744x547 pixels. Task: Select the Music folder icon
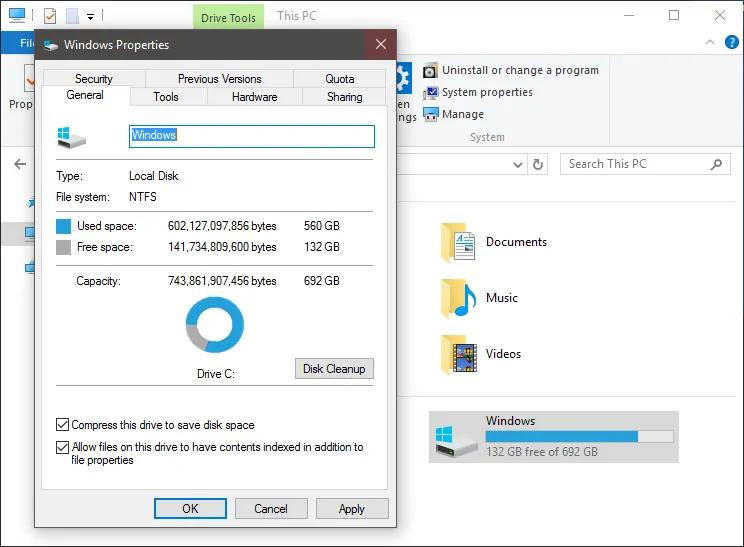click(458, 298)
